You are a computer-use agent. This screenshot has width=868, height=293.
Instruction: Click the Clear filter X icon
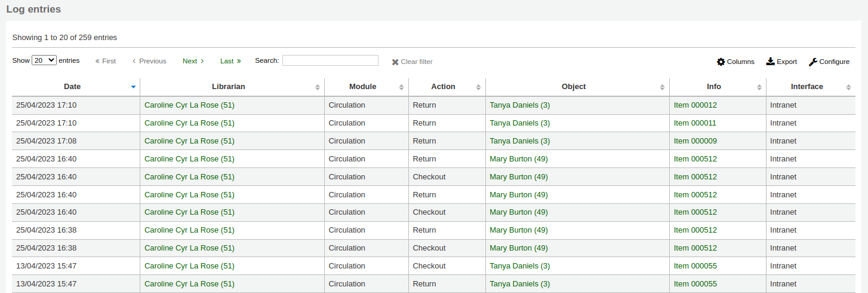(395, 62)
